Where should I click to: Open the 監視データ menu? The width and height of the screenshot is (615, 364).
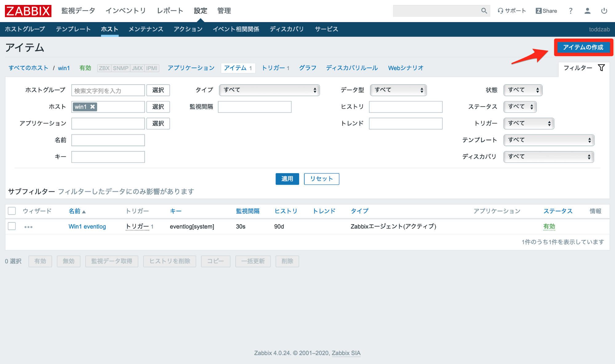[78, 11]
